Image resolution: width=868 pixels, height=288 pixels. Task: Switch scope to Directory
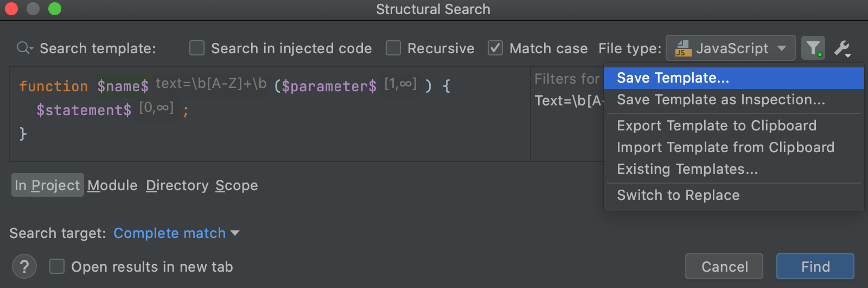(x=177, y=185)
